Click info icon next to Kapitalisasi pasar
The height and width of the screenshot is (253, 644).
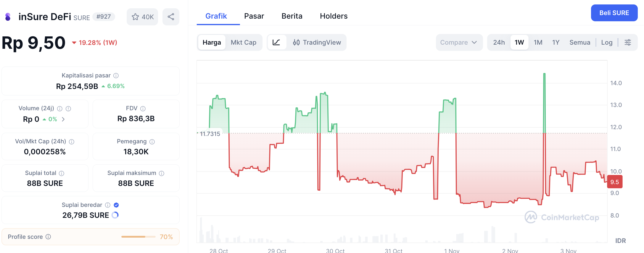pyautogui.click(x=116, y=76)
